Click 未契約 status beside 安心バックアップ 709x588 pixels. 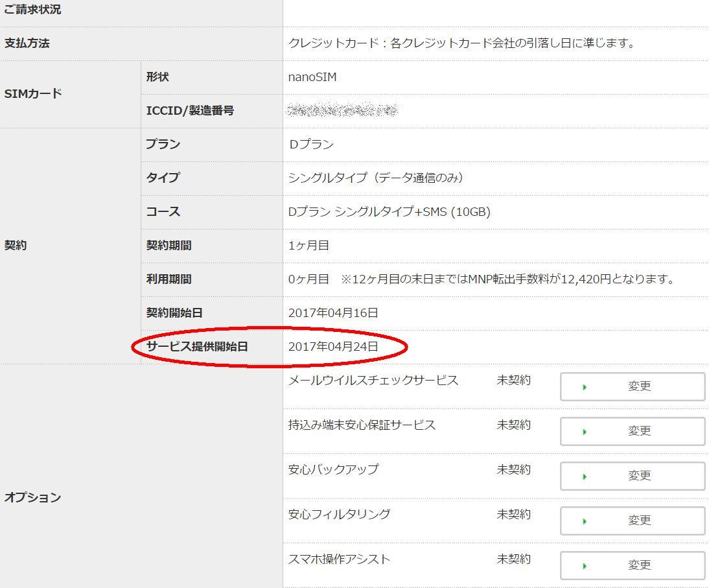pyautogui.click(x=513, y=469)
